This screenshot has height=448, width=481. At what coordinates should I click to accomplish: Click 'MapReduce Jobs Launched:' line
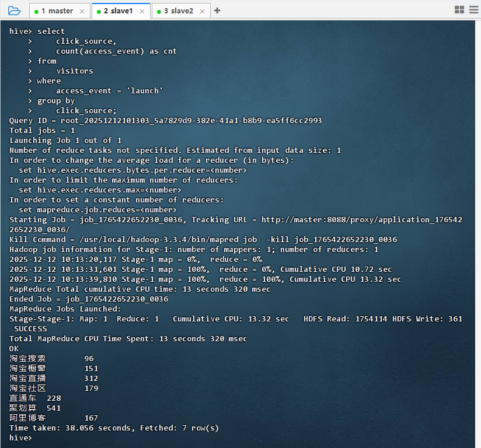[x=65, y=309]
